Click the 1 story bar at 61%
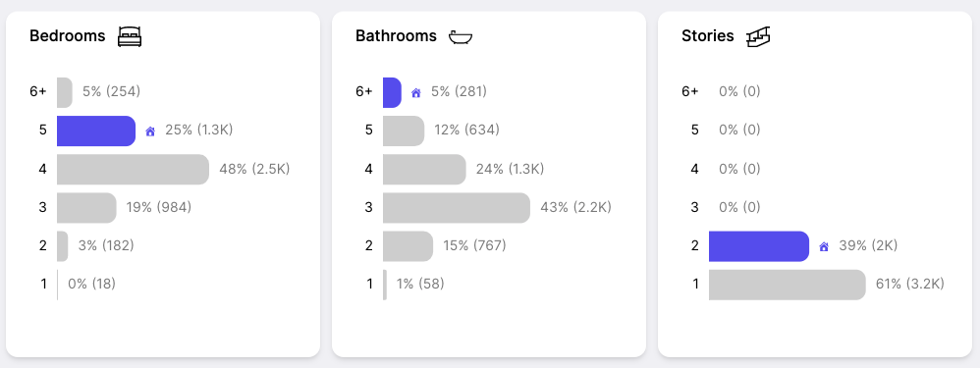Viewport: 980px width, 368px height. [x=787, y=285]
